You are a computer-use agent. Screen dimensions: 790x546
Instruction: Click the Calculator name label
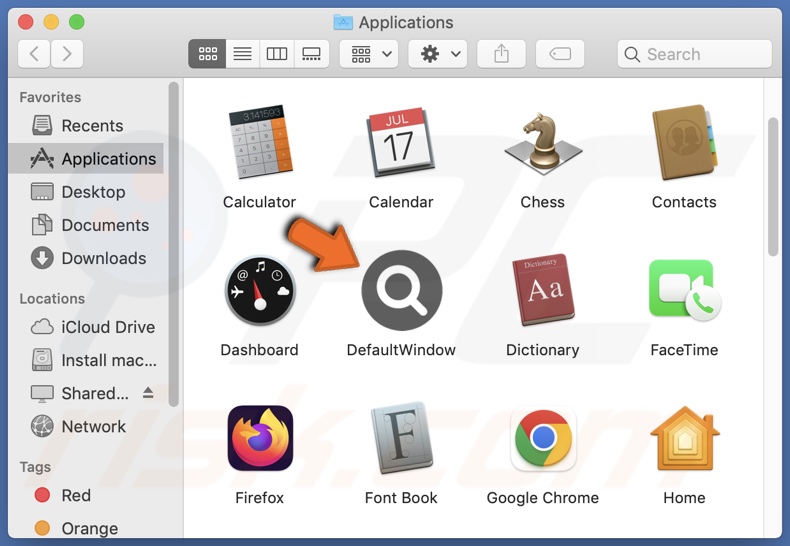tap(259, 202)
